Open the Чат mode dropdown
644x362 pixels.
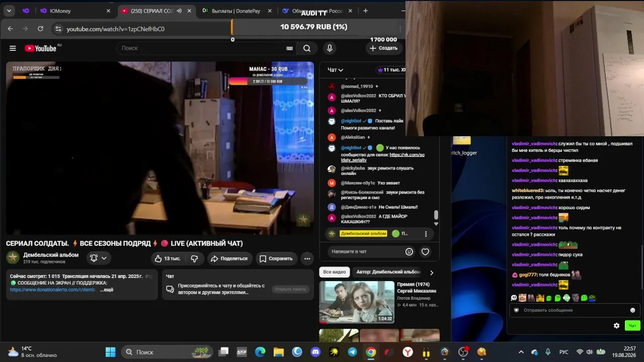click(335, 70)
